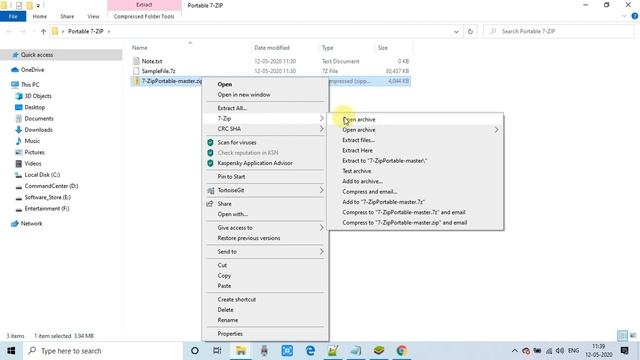The image size is (640, 360).
Task: Open Task View on taskbar
Action: (217, 351)
